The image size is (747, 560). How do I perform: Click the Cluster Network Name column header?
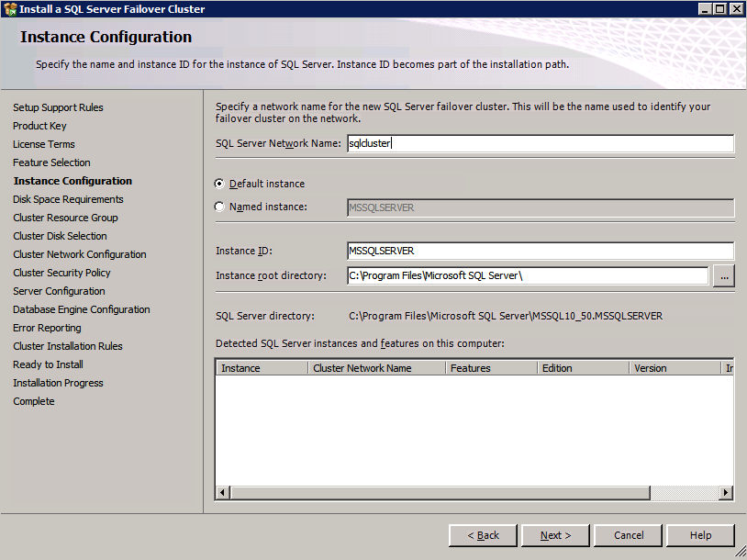coord(377,368)
